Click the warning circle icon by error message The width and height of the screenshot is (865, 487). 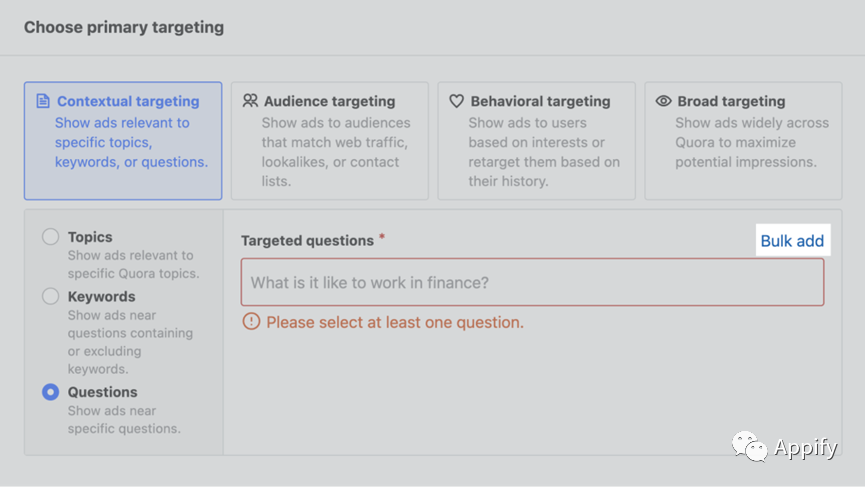[x=251, y=322]
